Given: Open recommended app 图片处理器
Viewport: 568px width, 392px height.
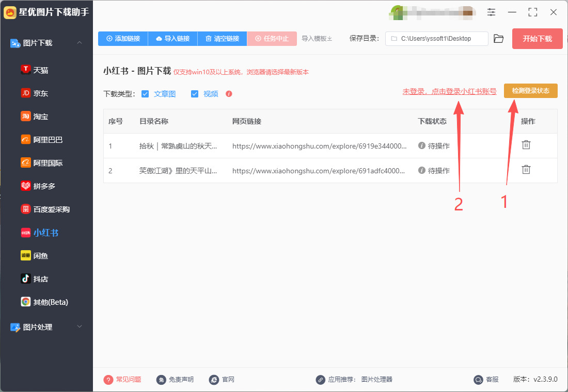Looking at the screenshot, I should click(377, 379).
